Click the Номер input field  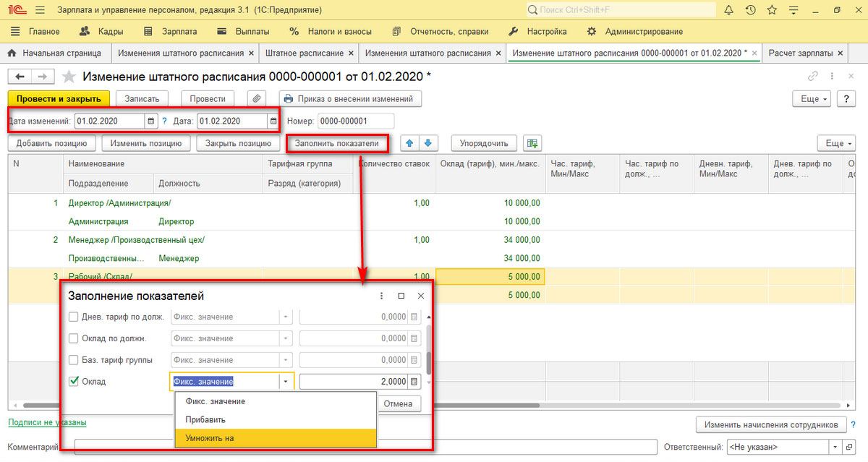pyautogui.click(x=355, y=121)
